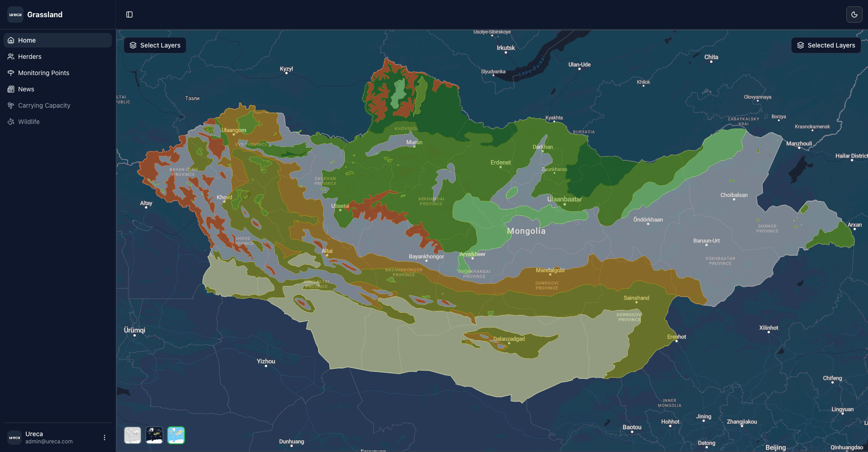Image resolution: width=868 pixels, height=452 pixels.
Task: Click the Ureca user avatar
Action: [14, 438]
